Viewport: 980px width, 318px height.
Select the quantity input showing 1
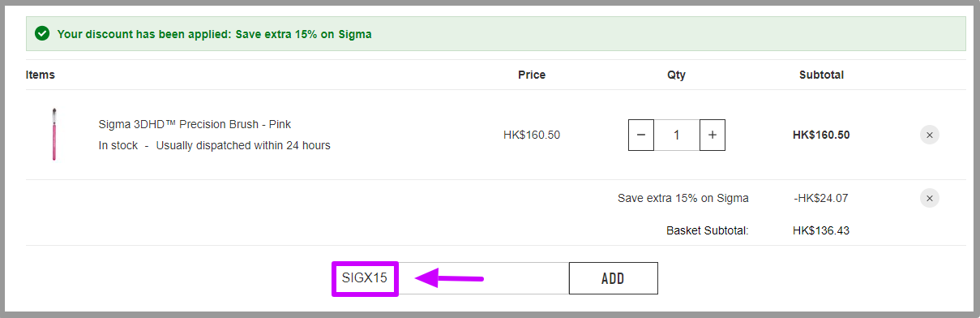(x=677, y=135)
